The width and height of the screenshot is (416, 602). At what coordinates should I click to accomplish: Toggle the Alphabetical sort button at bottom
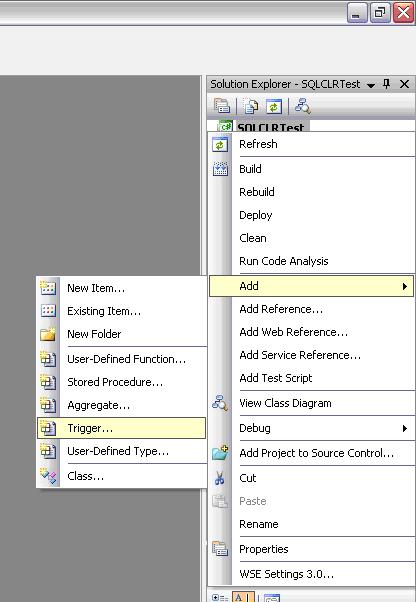[x=243, y=597]
